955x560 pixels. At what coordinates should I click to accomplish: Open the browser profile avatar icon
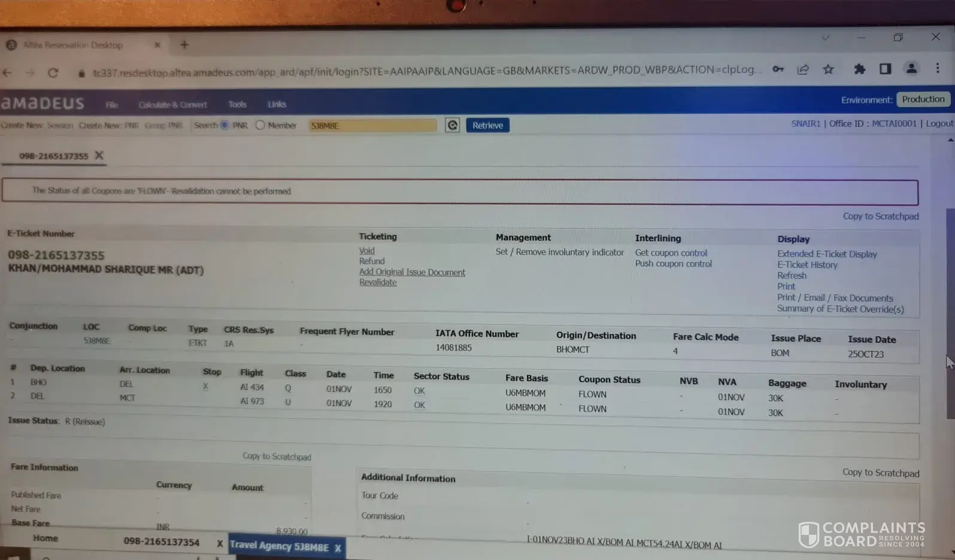[x=911, y=69]
